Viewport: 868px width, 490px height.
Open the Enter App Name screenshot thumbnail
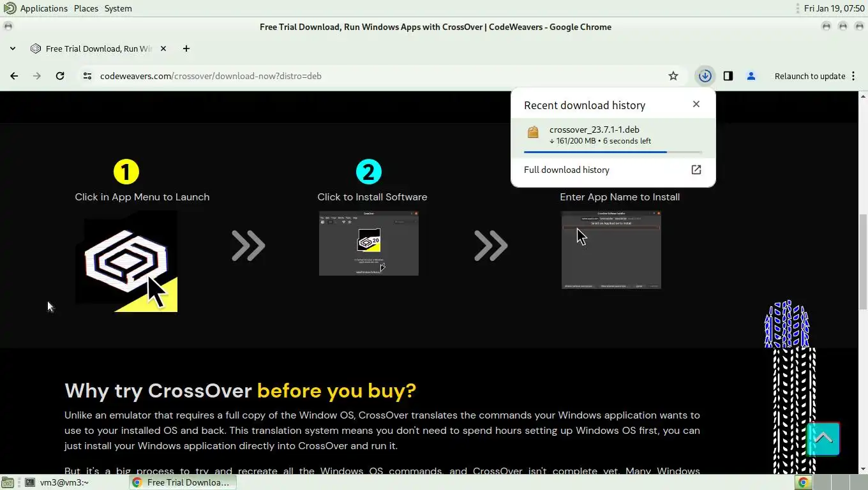(611, 249)
